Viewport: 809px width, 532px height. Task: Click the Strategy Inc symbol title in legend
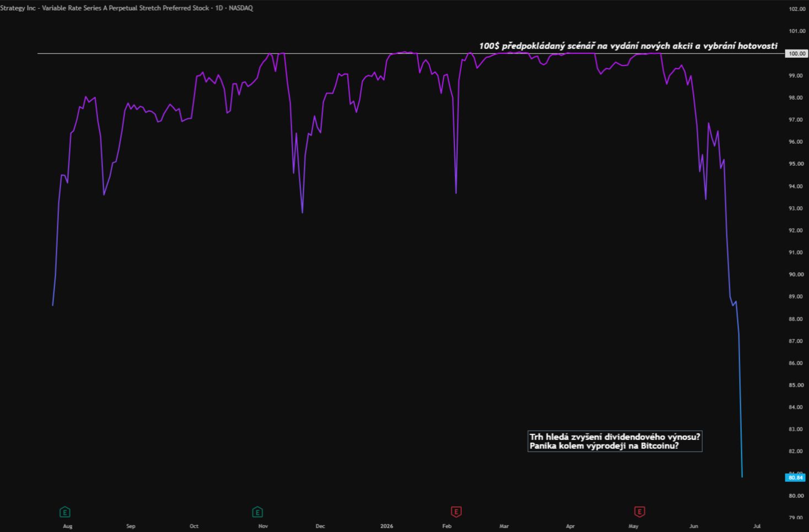(126, 8)
